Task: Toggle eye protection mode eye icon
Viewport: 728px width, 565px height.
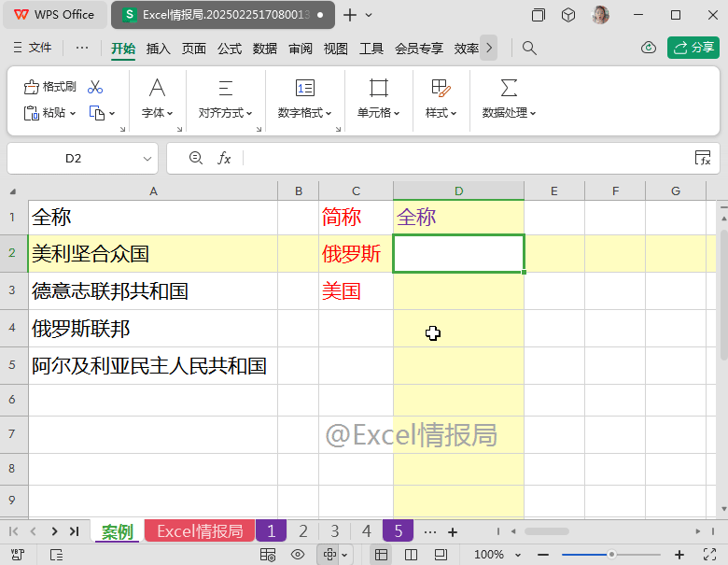Action: [x=298, y=554]
